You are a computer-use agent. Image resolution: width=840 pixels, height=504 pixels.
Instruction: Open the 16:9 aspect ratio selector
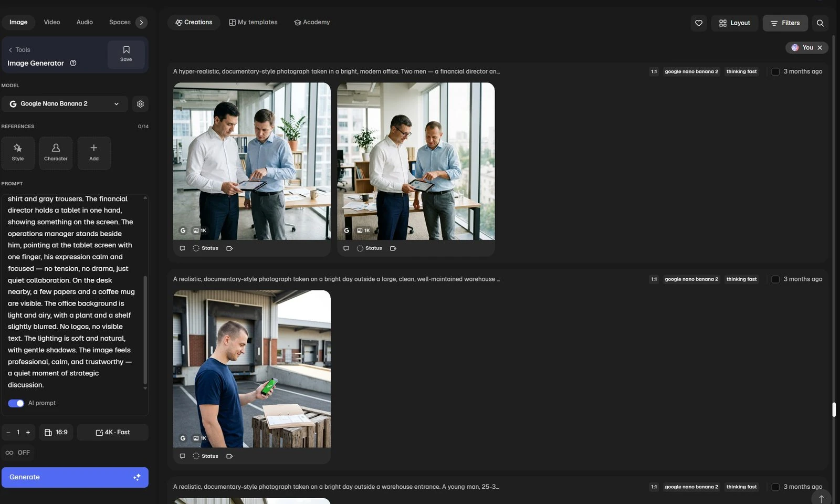click(x=57, y=433)
